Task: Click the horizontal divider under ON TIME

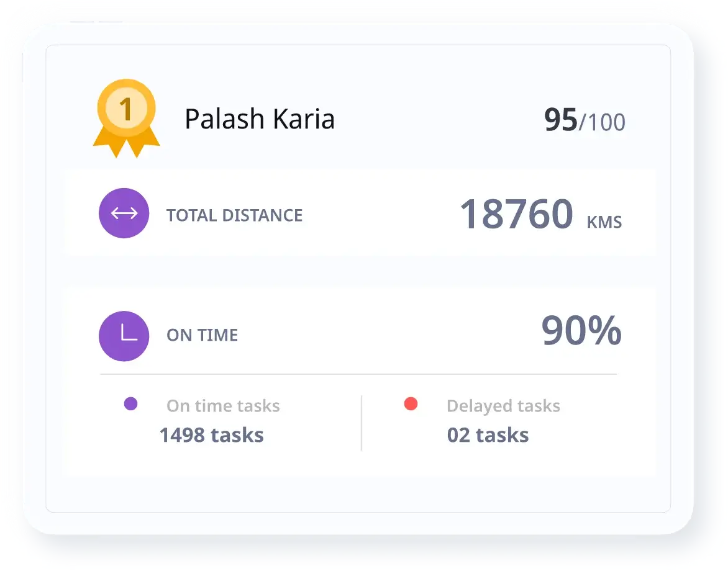Action: (x=358, y=374)
